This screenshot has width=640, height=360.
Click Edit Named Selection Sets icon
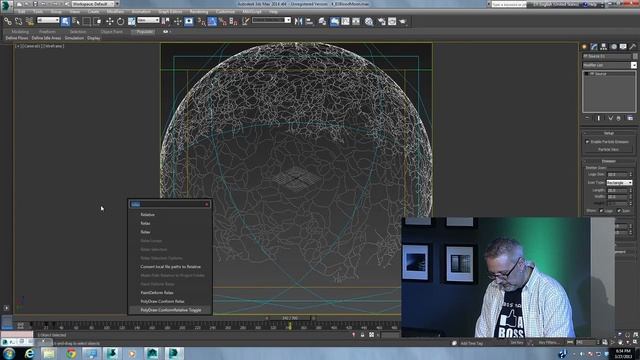click(245, 22)
